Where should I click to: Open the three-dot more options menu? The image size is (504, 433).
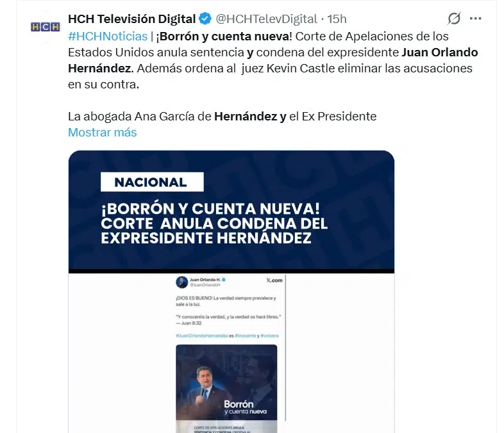tap(476, 19)
